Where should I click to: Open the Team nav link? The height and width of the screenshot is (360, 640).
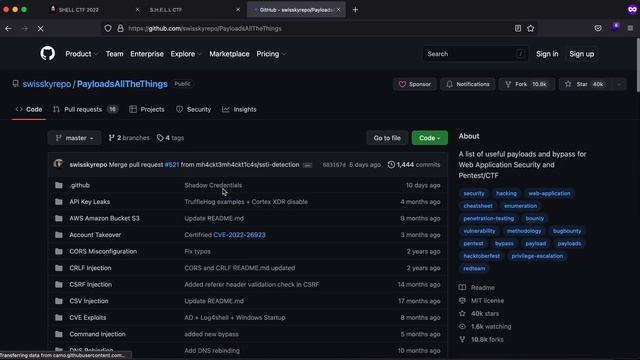pyautogui.click(x=114, y=54)
